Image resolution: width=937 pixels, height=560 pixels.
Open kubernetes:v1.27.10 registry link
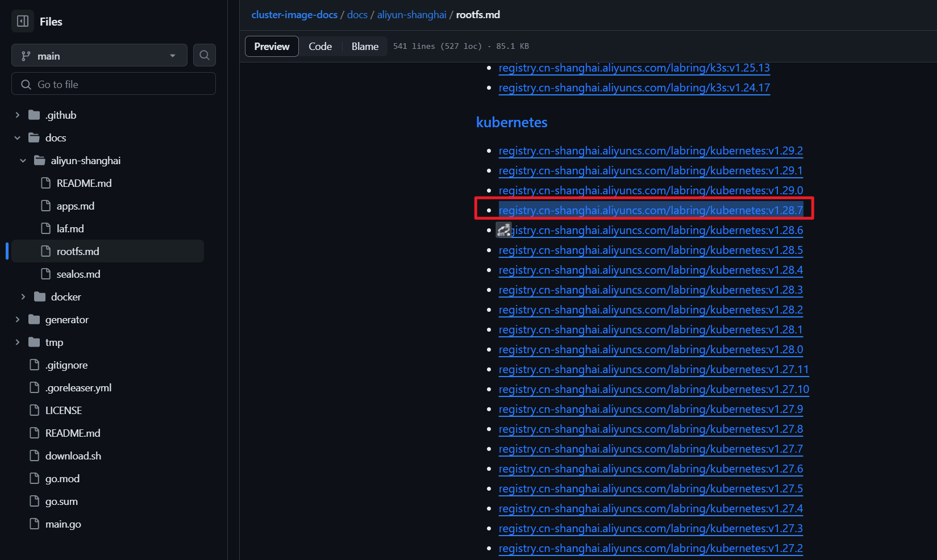pos(654,389)
